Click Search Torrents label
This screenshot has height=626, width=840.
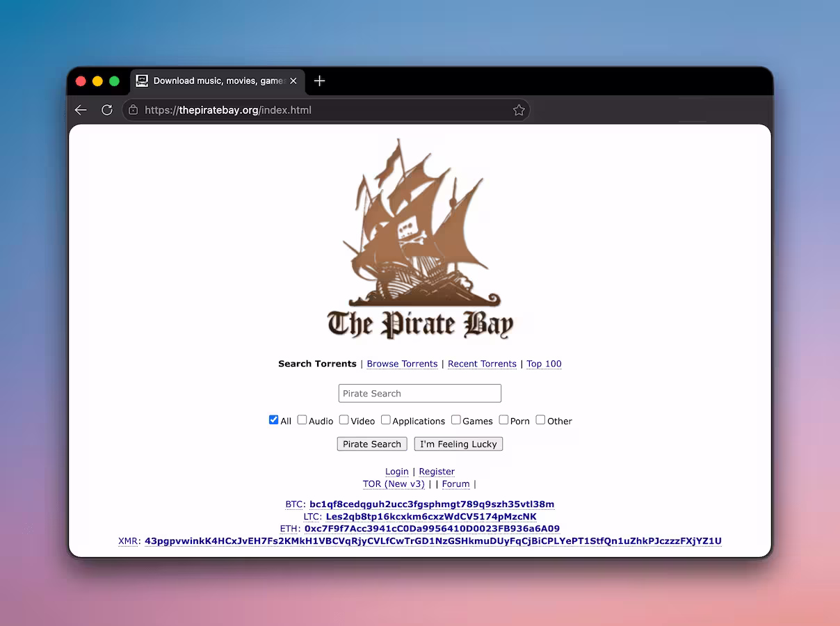click(x=317, y=364)
